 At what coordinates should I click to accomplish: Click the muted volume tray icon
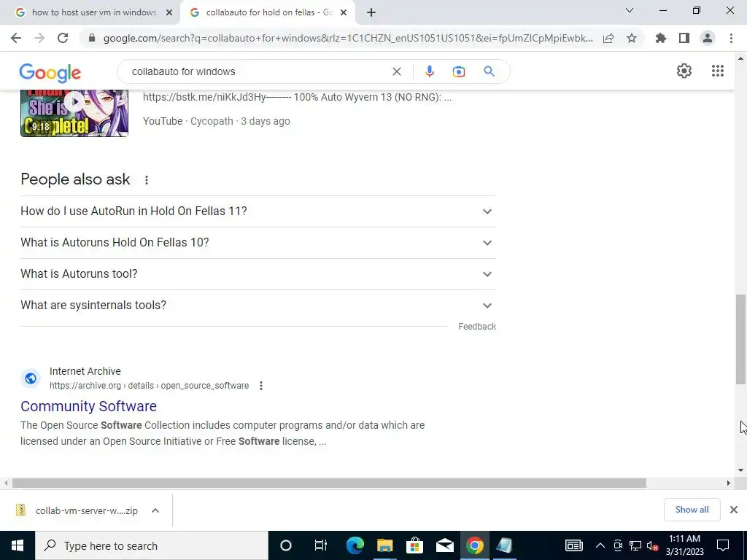click(x=653, y=545)
